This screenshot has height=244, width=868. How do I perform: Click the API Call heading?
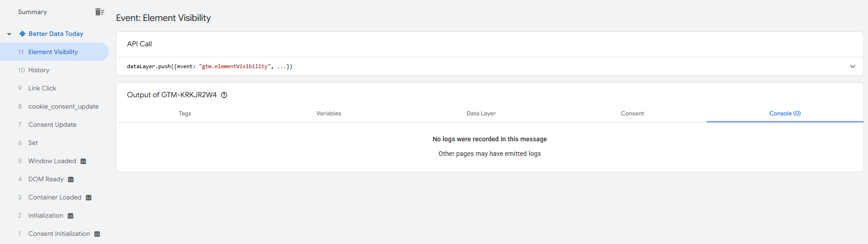[139, 44]
